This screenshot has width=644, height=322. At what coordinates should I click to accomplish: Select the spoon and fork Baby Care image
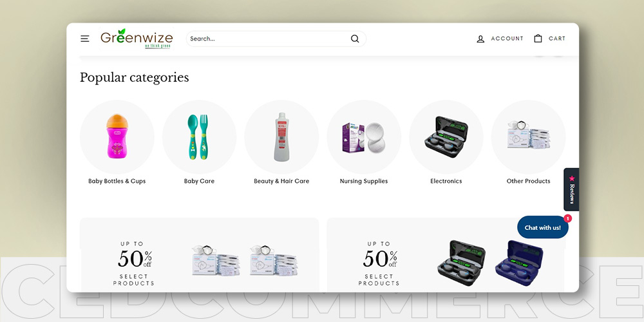(199, 137)
